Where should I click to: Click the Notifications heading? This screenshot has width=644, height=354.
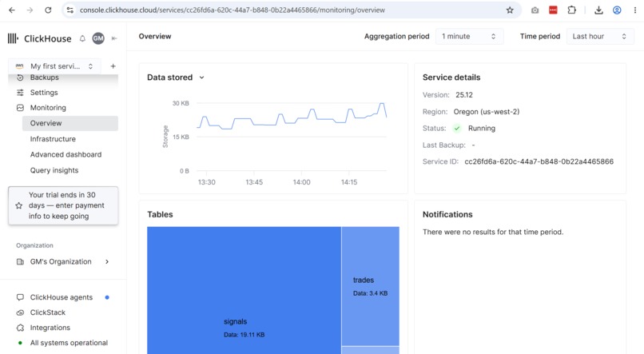coord(447,214)
